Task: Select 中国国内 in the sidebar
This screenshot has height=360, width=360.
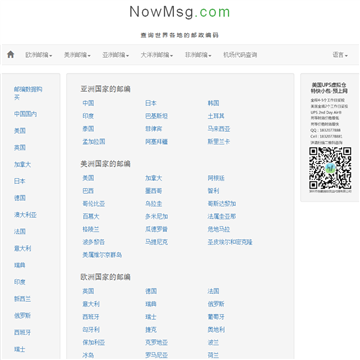Action: pos(25,114)
